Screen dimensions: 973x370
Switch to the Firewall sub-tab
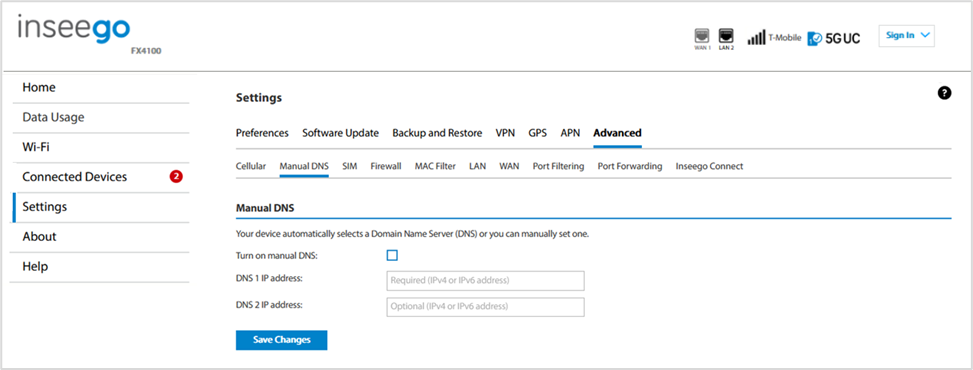point(386,166)
